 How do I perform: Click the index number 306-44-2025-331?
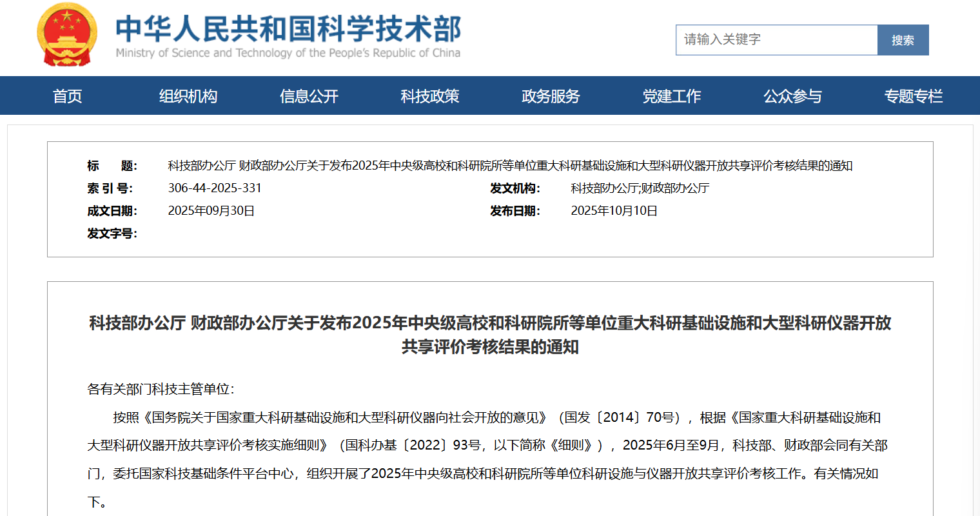(215, 188)
